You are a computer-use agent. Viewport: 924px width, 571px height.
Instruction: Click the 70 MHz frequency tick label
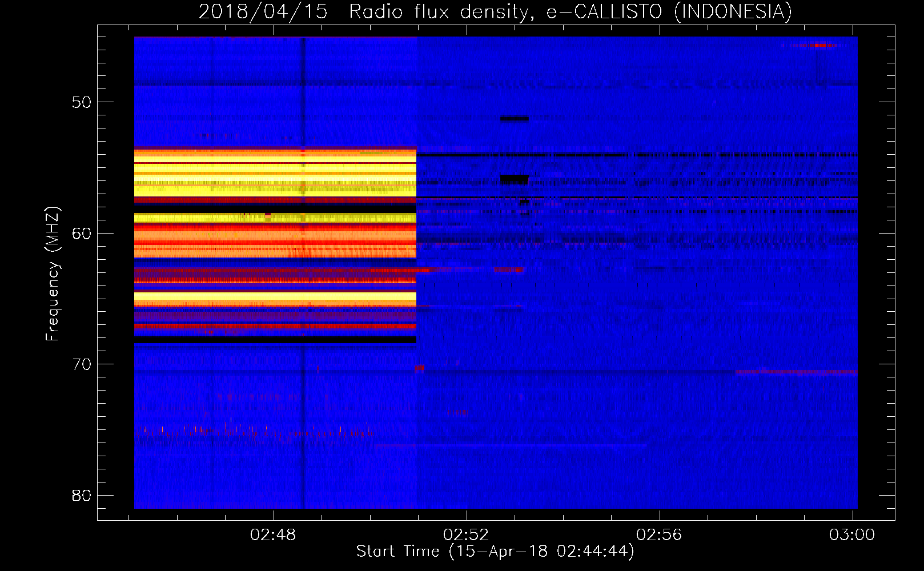(82, 364)
